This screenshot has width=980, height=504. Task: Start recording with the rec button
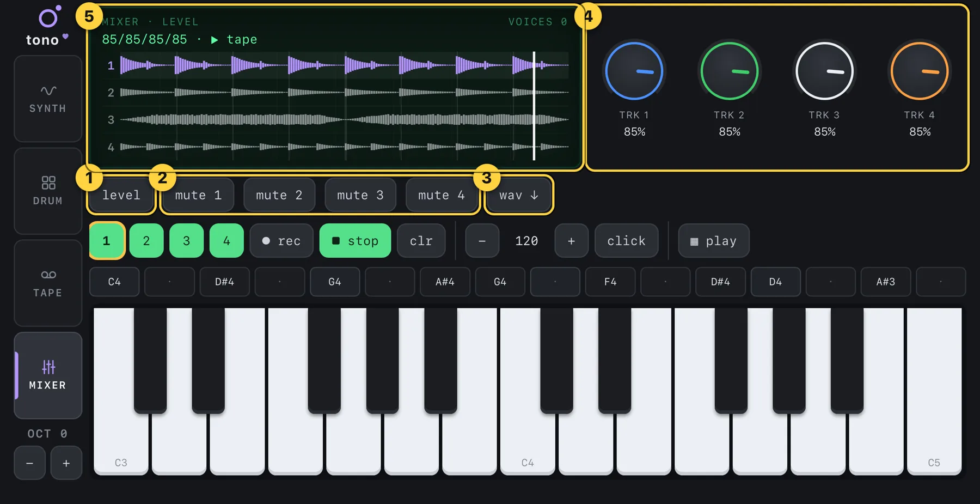(281, 241)
